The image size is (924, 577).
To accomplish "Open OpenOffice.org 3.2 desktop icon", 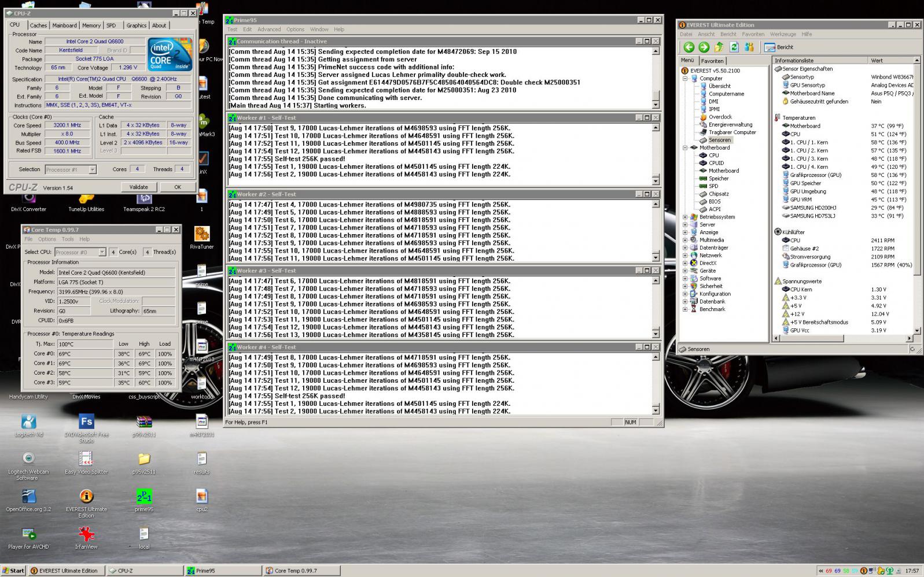I will [x=28, y=501].
